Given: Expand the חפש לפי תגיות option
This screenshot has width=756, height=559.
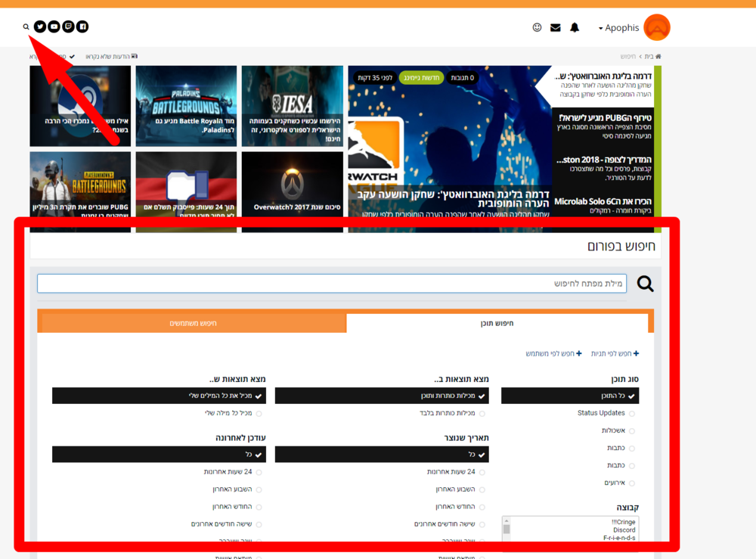Looking at the screenshot, I should pos(615,354).
